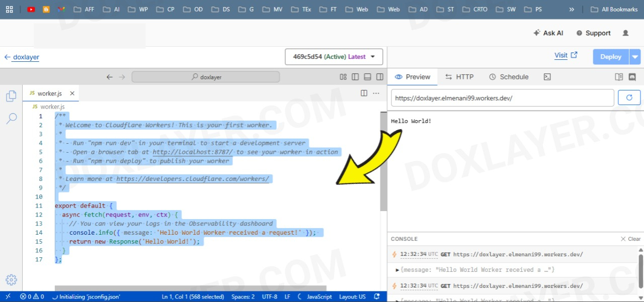644x302 pixels.
Task: Click the editor horizontal scrollbar
Action: tap(191, 288)
